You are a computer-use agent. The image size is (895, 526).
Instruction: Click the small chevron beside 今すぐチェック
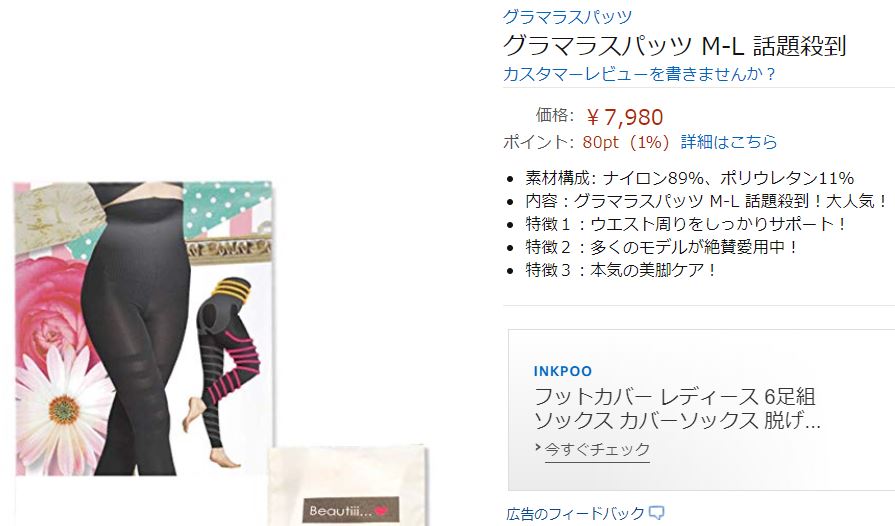538,448
